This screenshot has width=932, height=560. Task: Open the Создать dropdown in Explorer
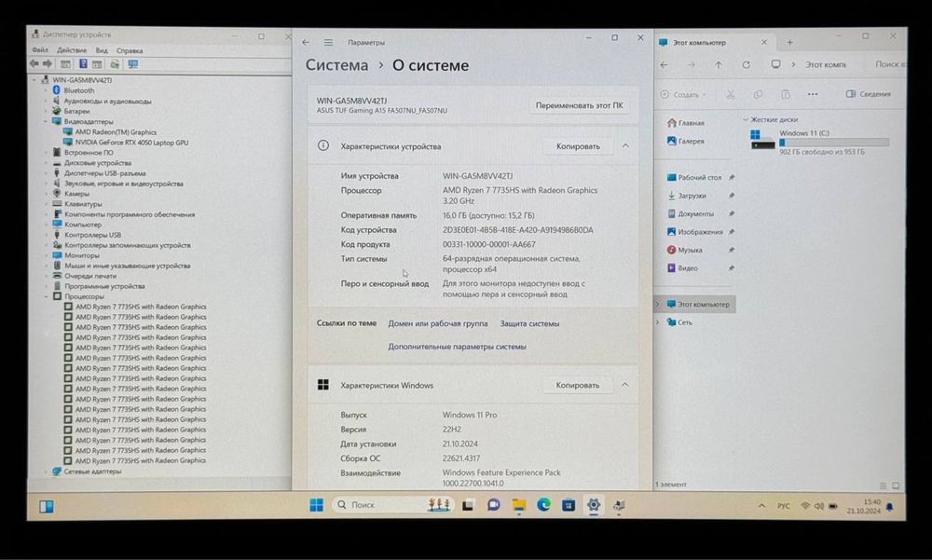click(683, 94)
